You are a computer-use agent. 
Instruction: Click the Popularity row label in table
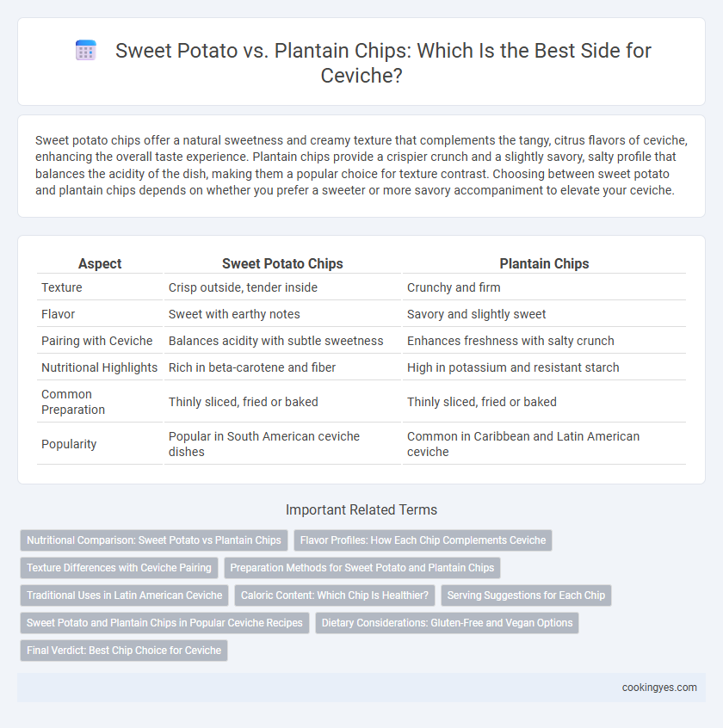coord(69,444)
